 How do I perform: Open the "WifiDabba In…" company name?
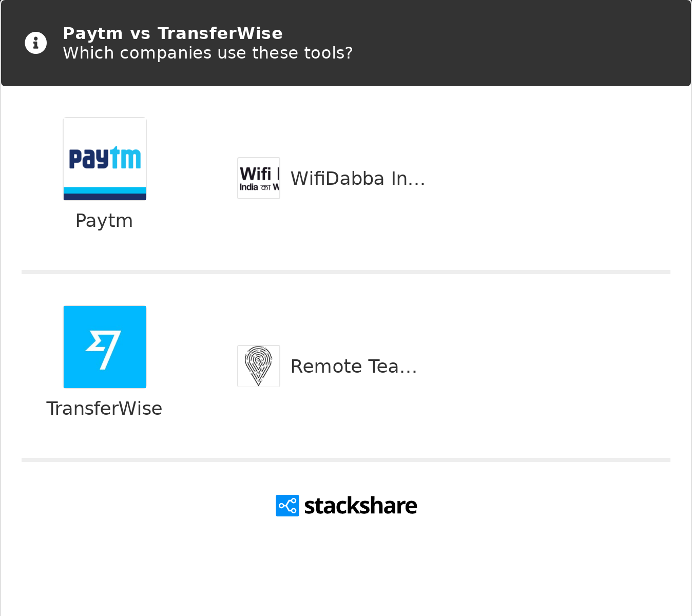pos(358,179)
